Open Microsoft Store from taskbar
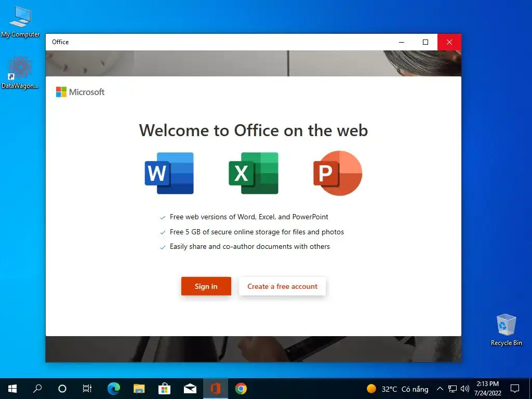The image size is (532, 399). coord(165,389)
